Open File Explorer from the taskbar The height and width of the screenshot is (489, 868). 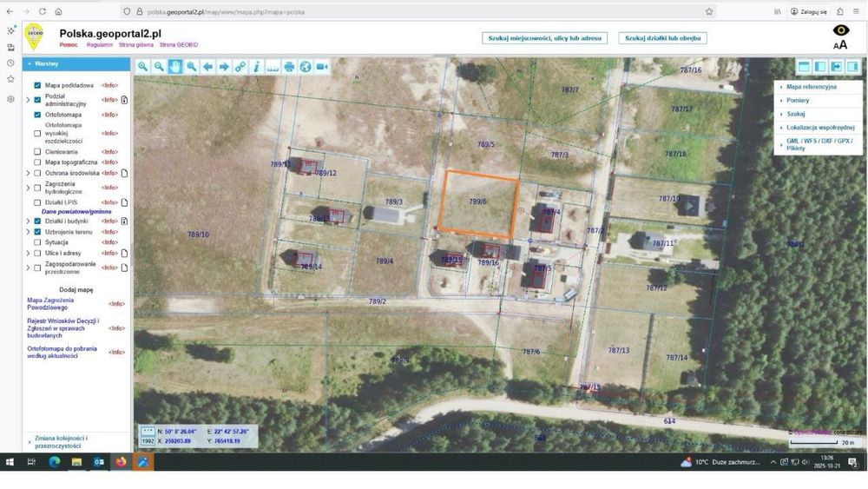pyautogui.click(x=76, y=462)
